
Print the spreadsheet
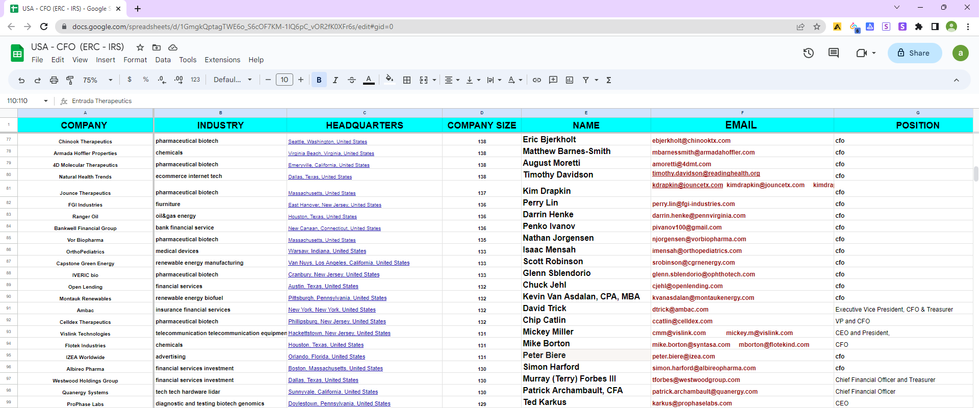[54, 80]
